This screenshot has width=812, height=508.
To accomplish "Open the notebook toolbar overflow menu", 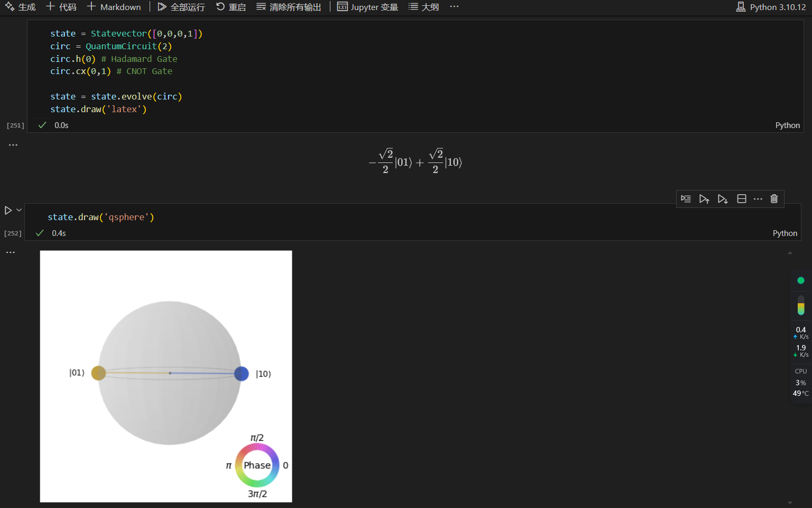I will 454,7.
